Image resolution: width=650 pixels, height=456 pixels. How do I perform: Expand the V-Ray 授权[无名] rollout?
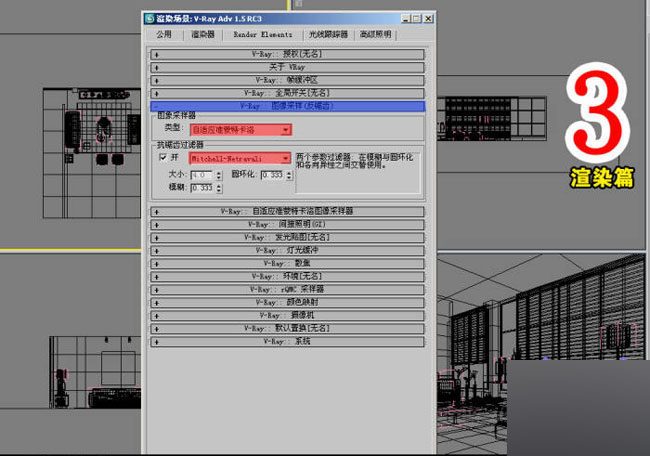287,54
